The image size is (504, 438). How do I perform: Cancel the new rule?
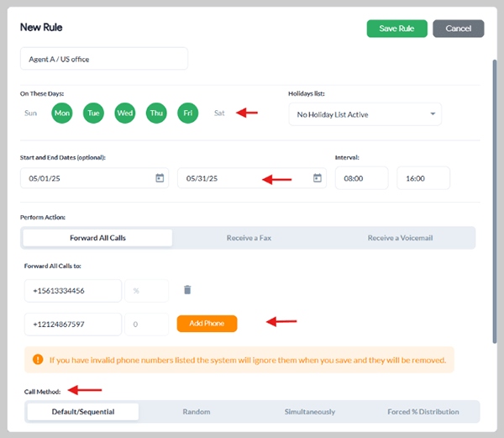point(458,29)
